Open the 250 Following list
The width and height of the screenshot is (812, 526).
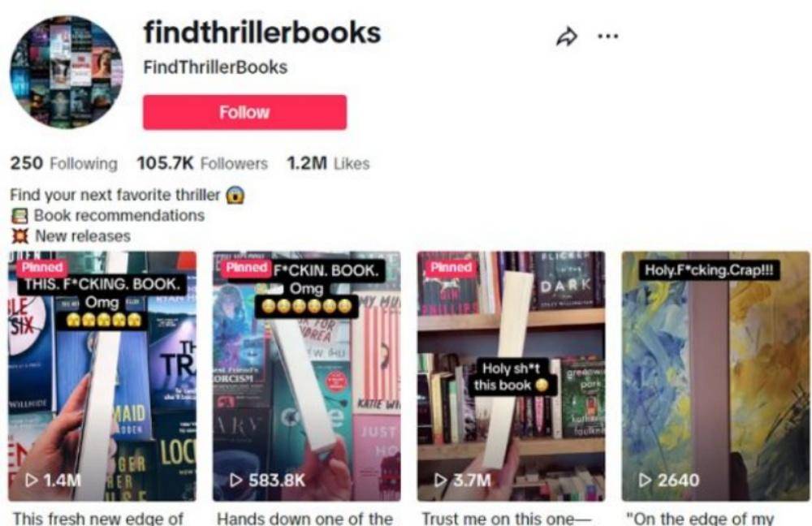click(63, 164)
